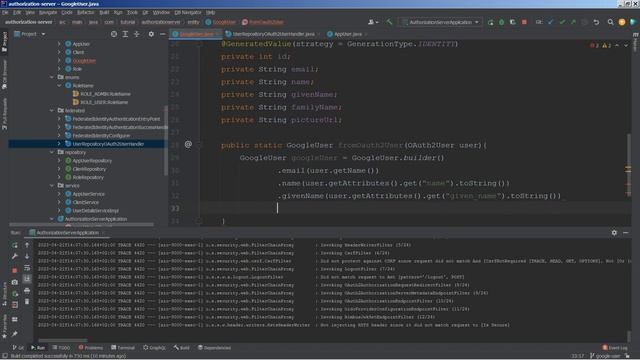640x360 pixels.
Task: Click the locate opened file target icon
Action: coord(114,34)
